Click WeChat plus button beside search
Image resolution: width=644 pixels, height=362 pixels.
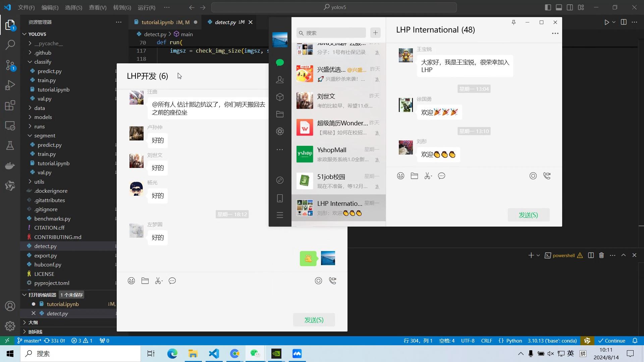pyautogui.click(x=375, y=33)
